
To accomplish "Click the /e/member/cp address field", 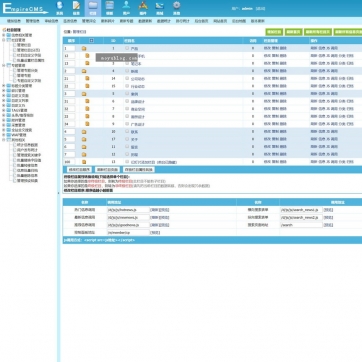I will click(x=128, y=232).
